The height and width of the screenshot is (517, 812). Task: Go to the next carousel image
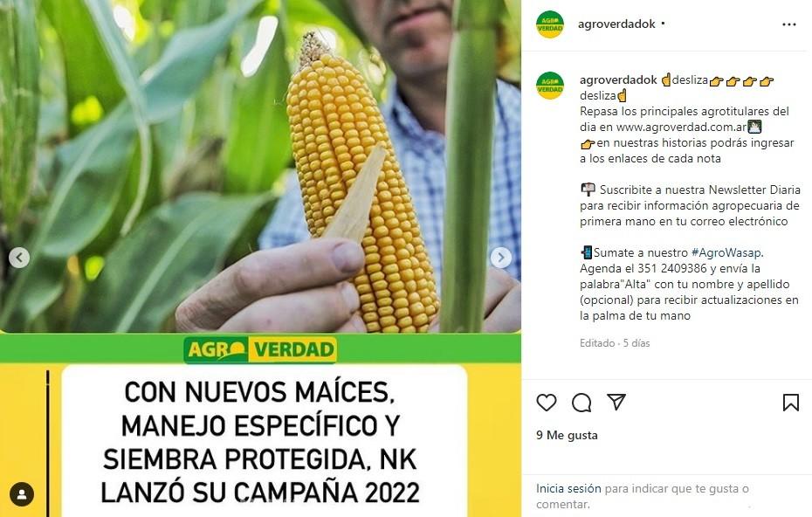click(x=501, y=258)
